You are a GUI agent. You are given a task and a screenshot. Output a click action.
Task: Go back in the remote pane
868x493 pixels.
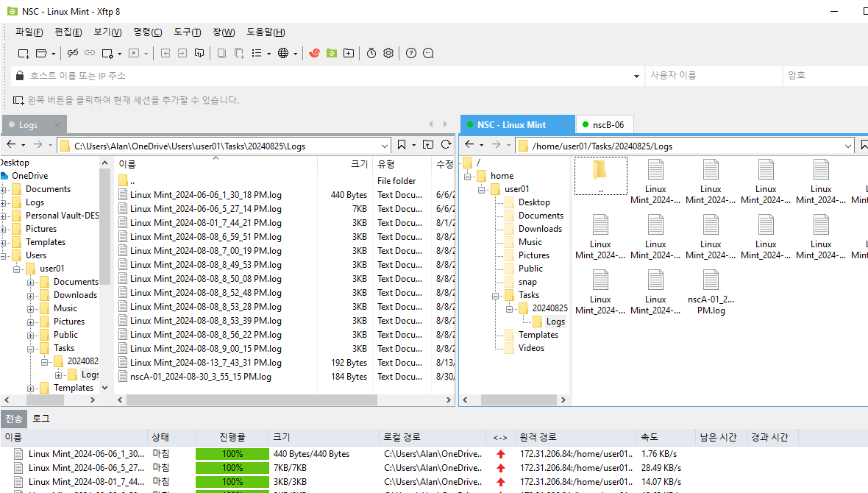(x=469, y=144)
